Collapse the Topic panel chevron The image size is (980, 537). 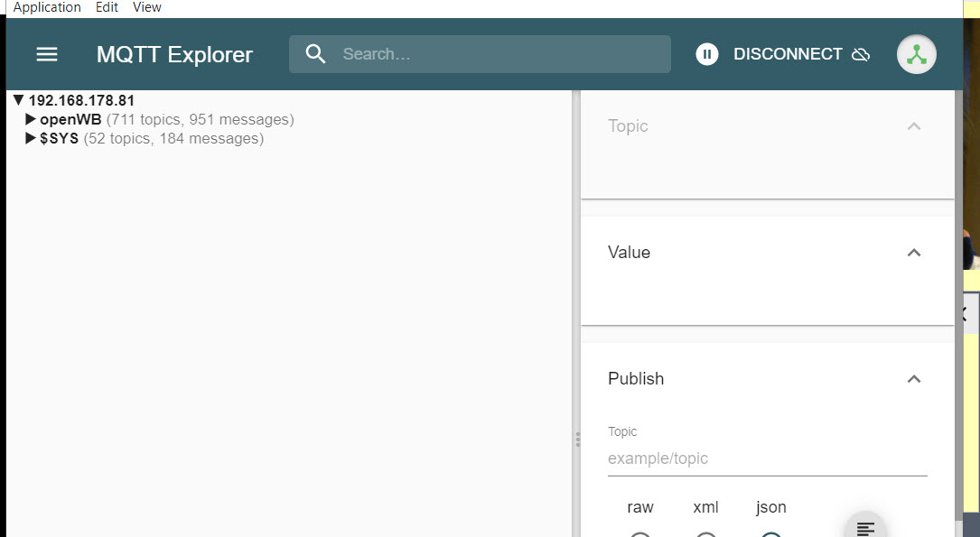(914, 126)
